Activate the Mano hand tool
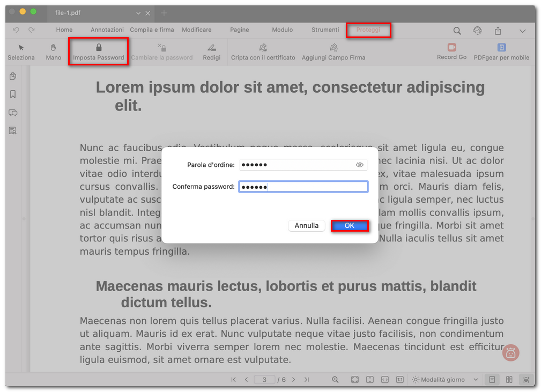The height and width of the screenshot is (392, 541). click(53, 51)
